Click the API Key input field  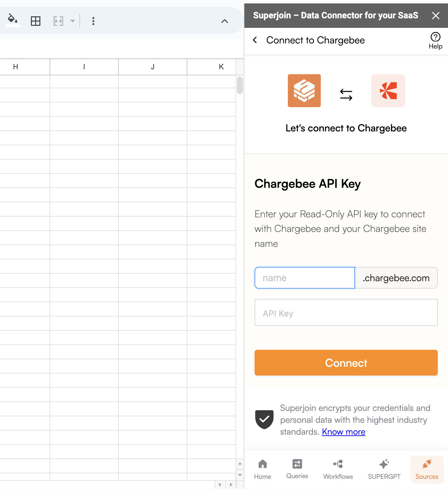click(346, 312)
